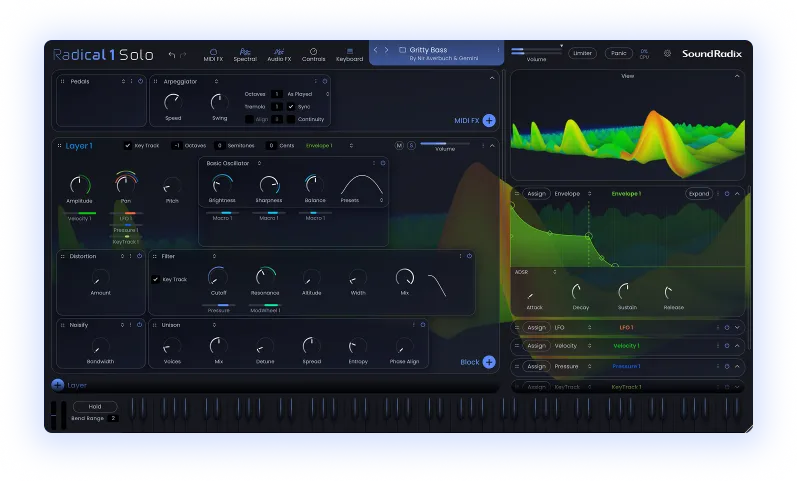The width and height of the screenshot is (797, 481).
Task: Toggle the Limiter button
Action: coord(583,53)
